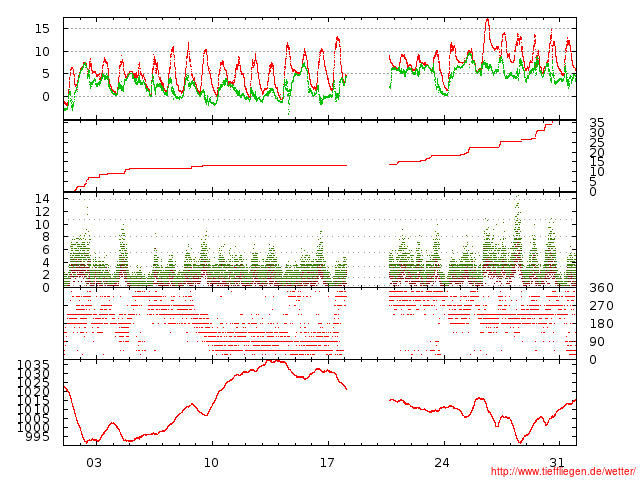Image resolution: width=640 pixels, height=480 pixels.
Task: Click the 8 label on the wind speed axis
Action: pos(46,237)
